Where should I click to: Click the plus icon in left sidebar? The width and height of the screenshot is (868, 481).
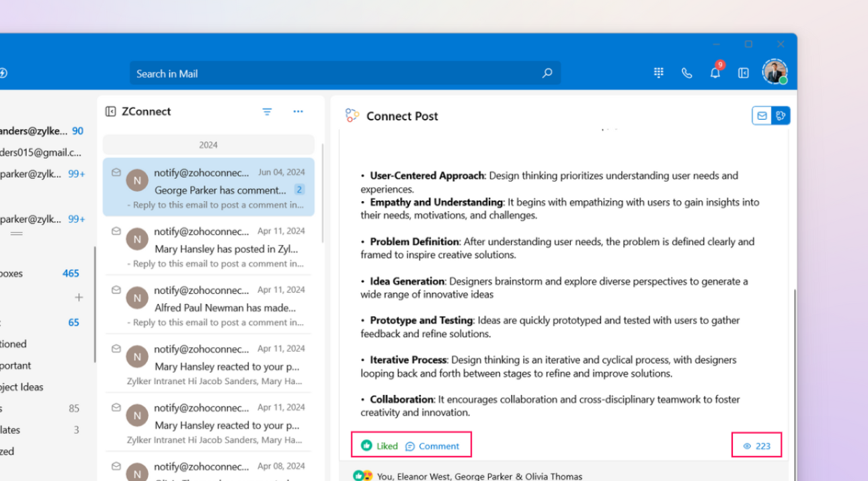pos(79,297)
